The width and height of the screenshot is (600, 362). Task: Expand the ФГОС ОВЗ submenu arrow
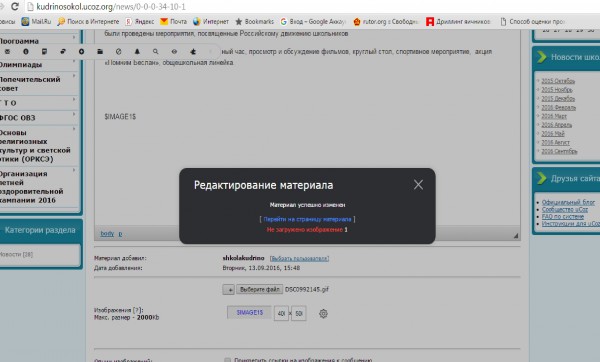click(x=74, y=114)
